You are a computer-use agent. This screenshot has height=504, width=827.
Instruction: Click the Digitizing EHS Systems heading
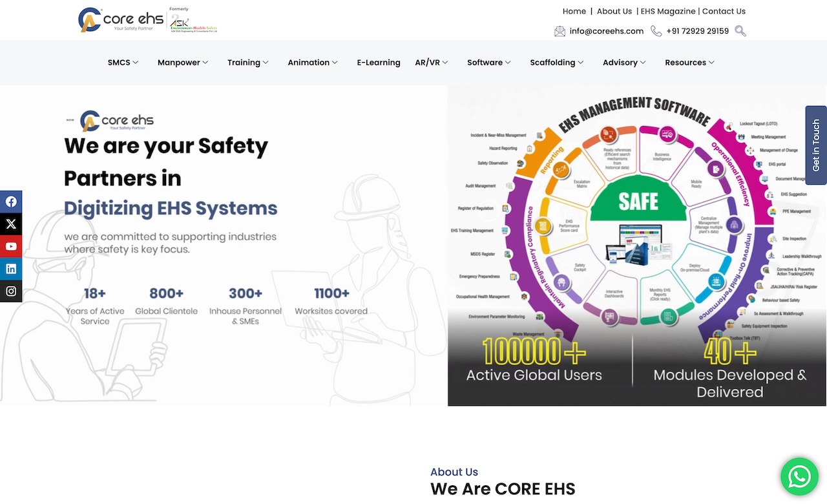click(171, 208)
